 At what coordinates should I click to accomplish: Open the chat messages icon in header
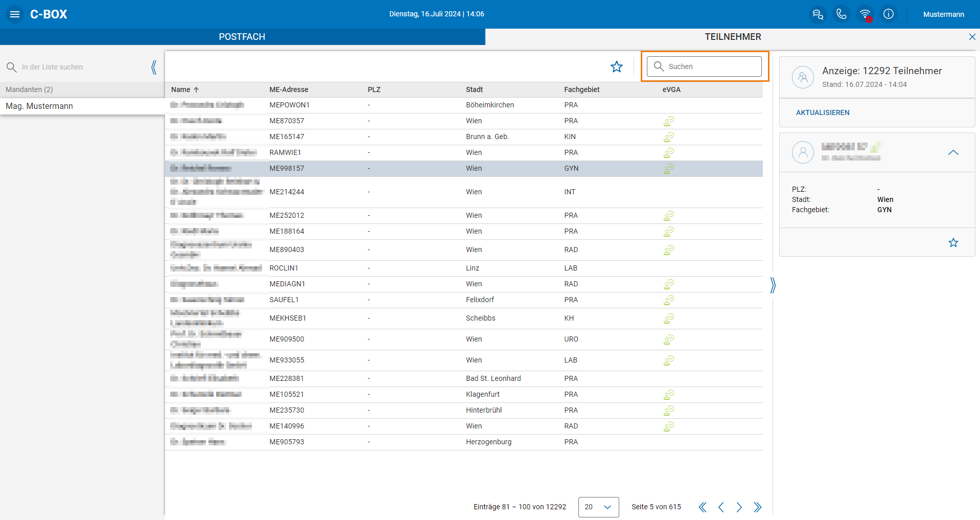point(818,14)
